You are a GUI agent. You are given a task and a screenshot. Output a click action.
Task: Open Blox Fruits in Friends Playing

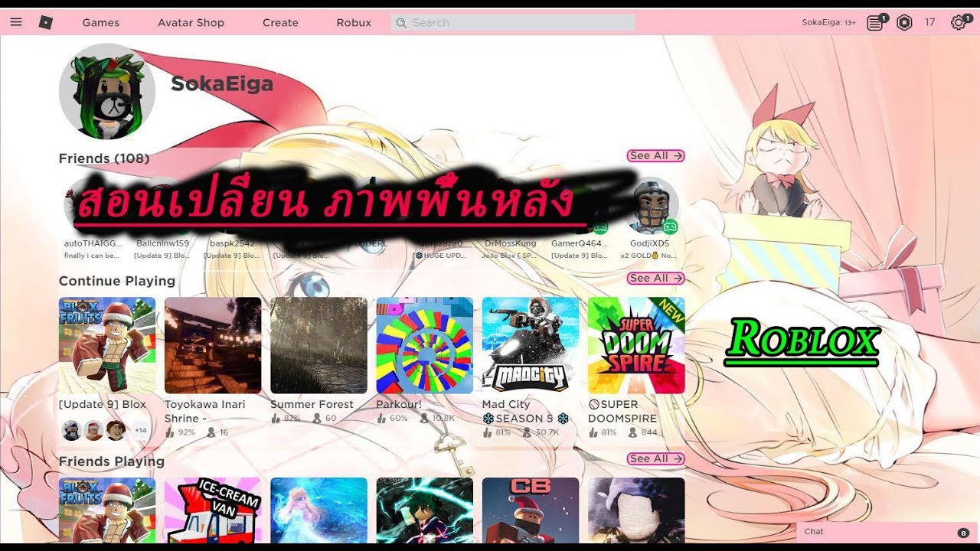click(x=107, y=510)
